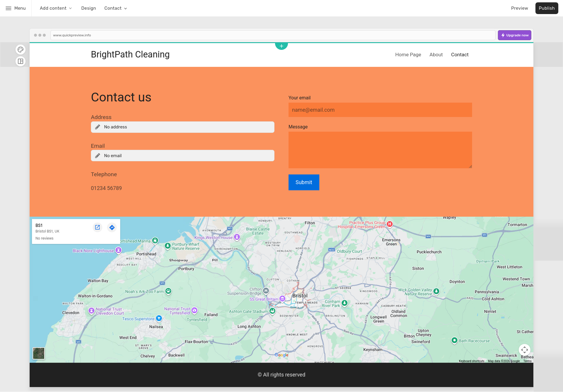
Task: Go to the Home Page nav link
Action: (x=408, y=55)
